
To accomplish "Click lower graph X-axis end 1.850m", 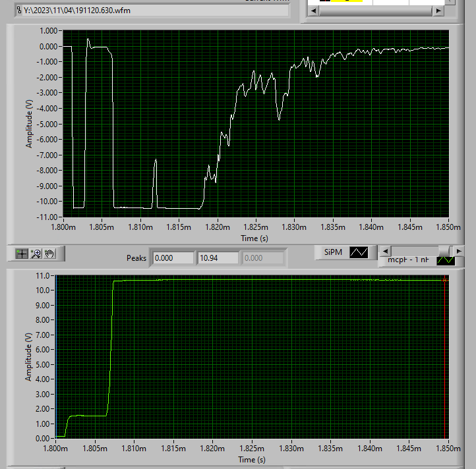I will tap(448, 448).
